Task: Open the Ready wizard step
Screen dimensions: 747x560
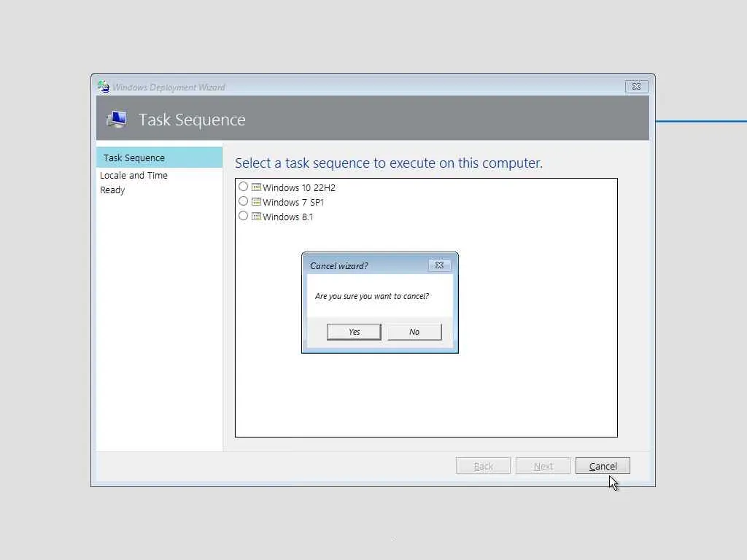Action: coord(112,190)
